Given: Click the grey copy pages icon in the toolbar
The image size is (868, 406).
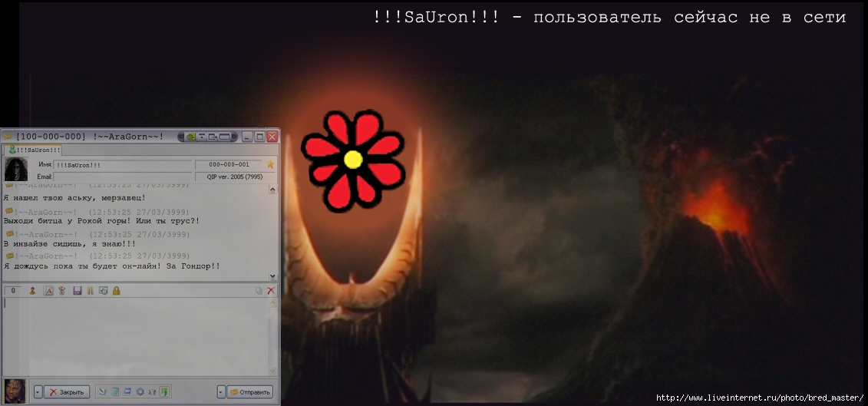Looking at the screenshot, I should 259,291.
